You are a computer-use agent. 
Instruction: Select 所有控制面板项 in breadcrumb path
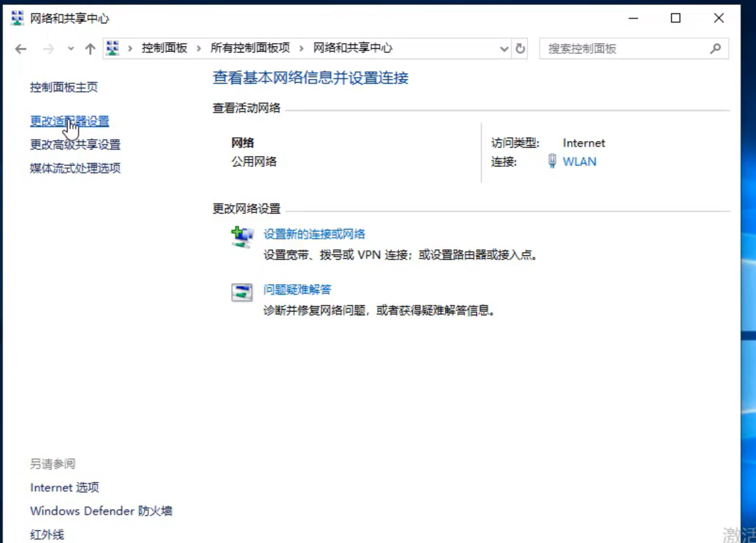click(x=250, y=48)
